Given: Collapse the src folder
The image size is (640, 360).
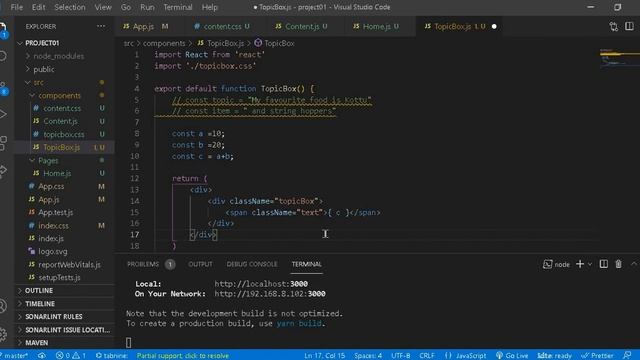Looking at the screenshot, I should pyautogui.click(x=64, y=82).
